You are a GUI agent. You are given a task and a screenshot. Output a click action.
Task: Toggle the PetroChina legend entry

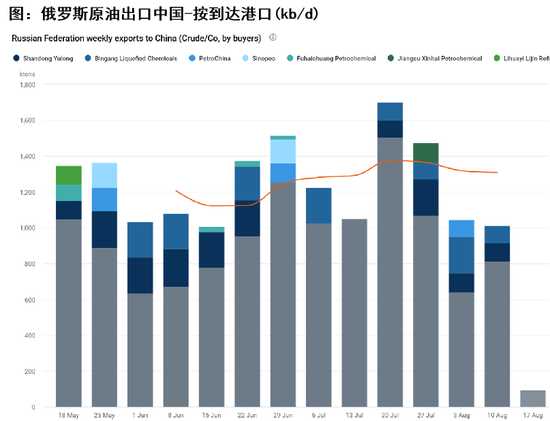(210, 58)
